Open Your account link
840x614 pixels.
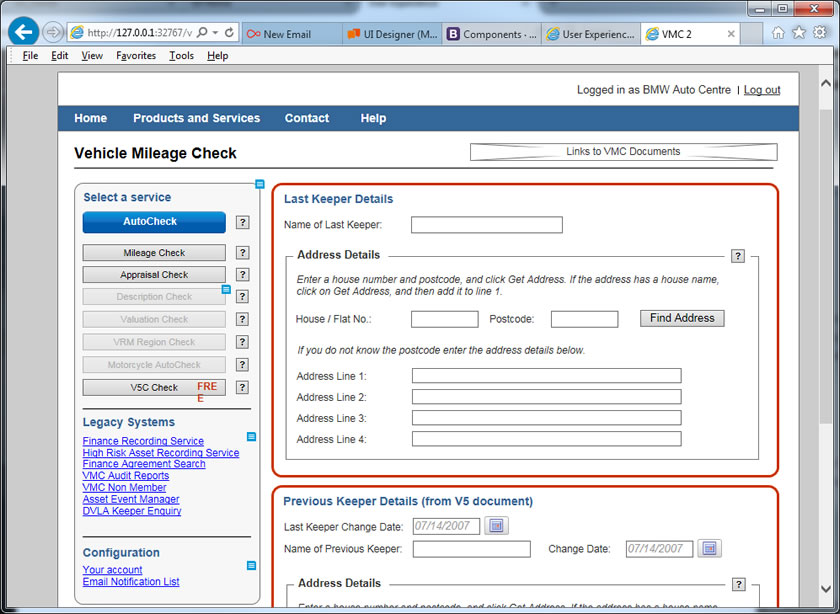[x=112, y=570]
